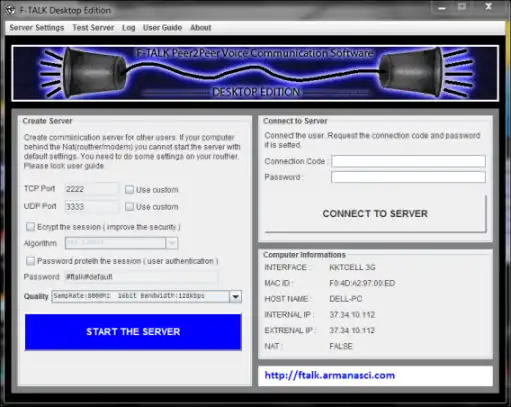
Task: Enable Use custom checkbox for TCP Port
Action: 129,190
